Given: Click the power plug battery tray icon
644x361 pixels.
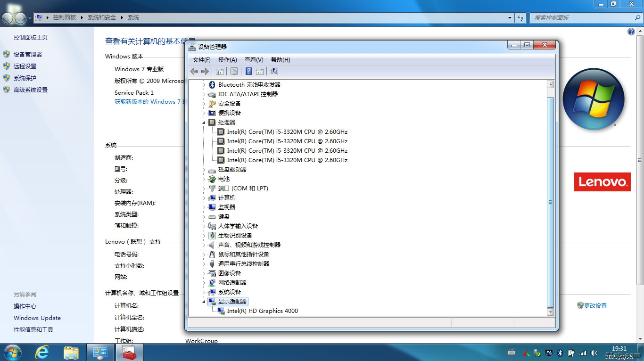Looking at the screenshot, I should 571,353.
